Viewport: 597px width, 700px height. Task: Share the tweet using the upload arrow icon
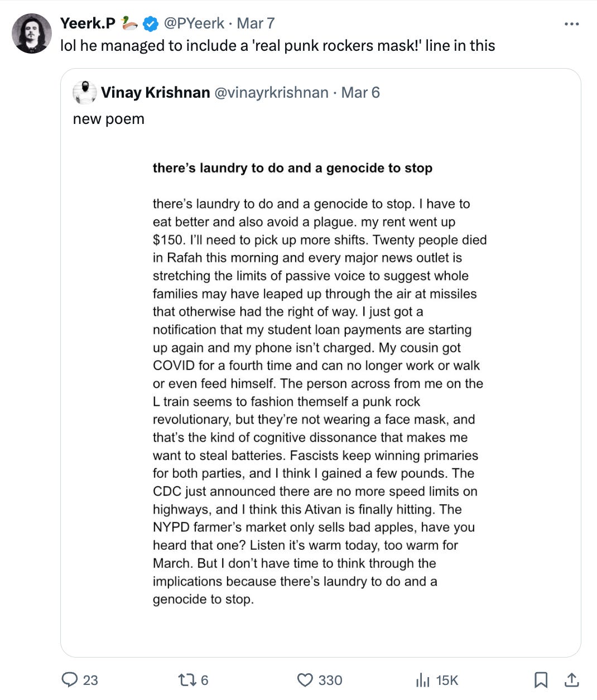click(571, 679)
